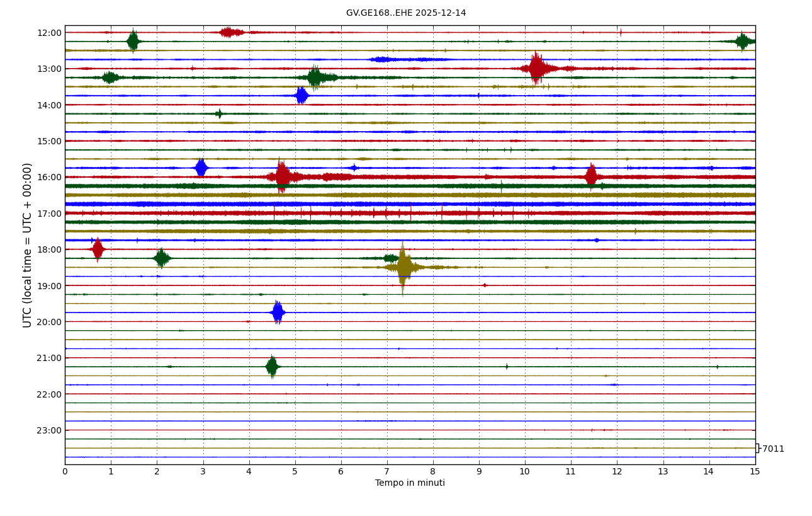The image size is (812, 516).
Task: Select the 18:00 hour tick label
Action: [x=49, y=249]
